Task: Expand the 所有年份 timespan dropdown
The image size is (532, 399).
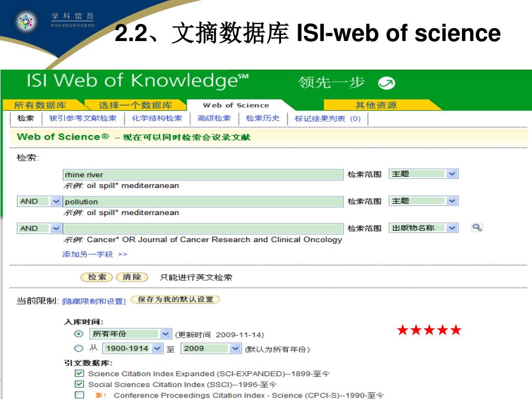Action: pyautogui.click(x=130, y=334)
